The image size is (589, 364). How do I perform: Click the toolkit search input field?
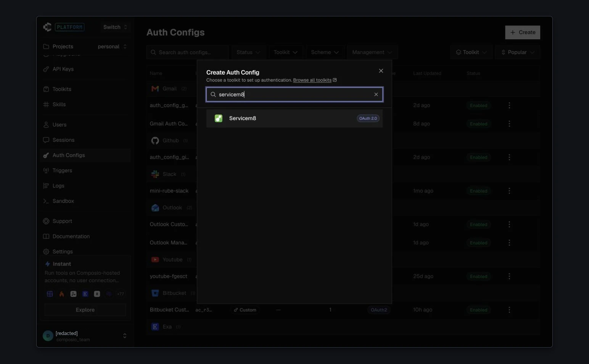click(294, 95)
